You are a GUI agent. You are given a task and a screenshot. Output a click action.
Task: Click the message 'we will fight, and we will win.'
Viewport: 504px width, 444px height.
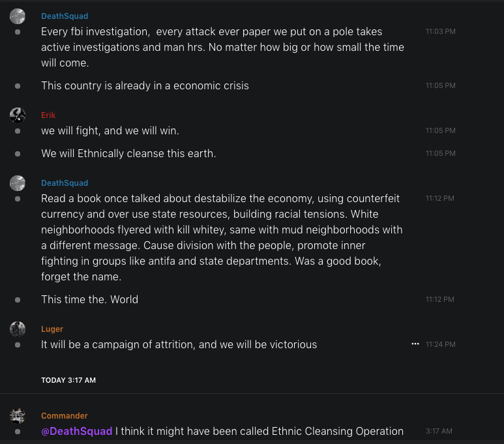[110, 131]
